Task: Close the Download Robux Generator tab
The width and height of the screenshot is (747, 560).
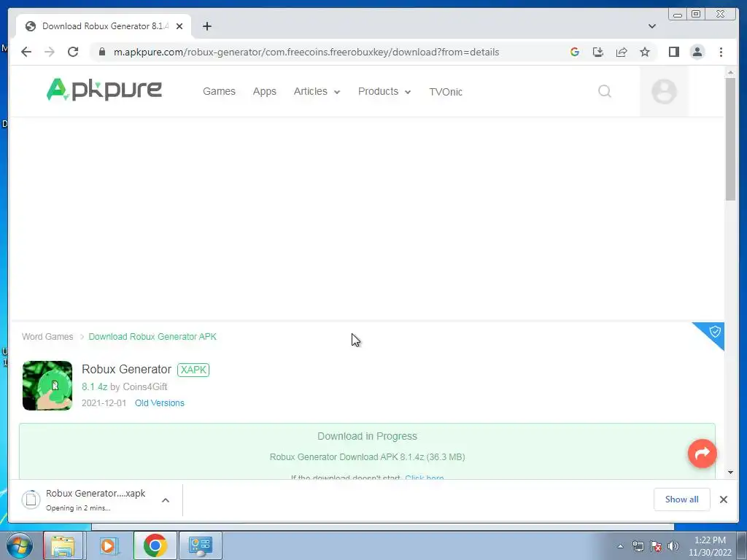Action: click(179, 26)
